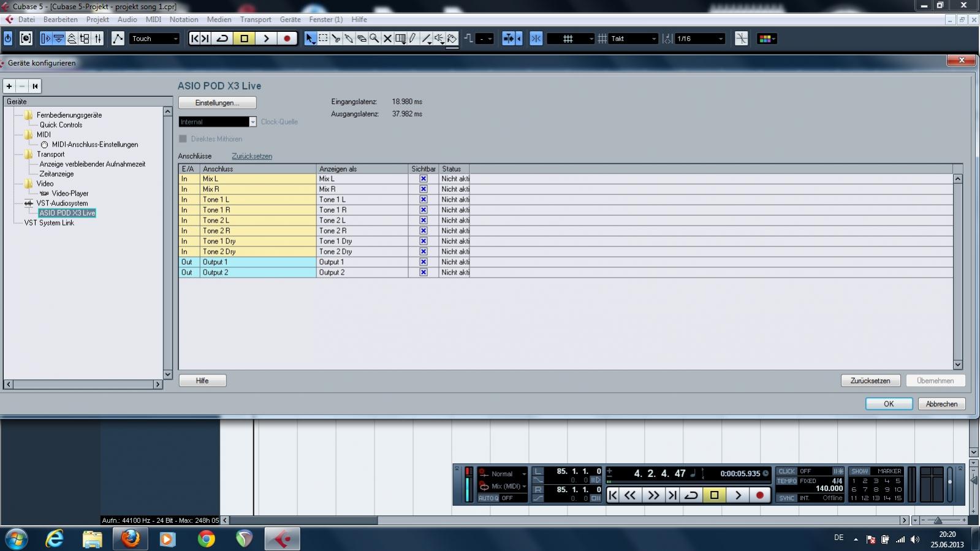Image resolution: width=980 pixels, height=551 pixels.
Task: Select the Range Selection tool
Action: click(x=323, y=39)
